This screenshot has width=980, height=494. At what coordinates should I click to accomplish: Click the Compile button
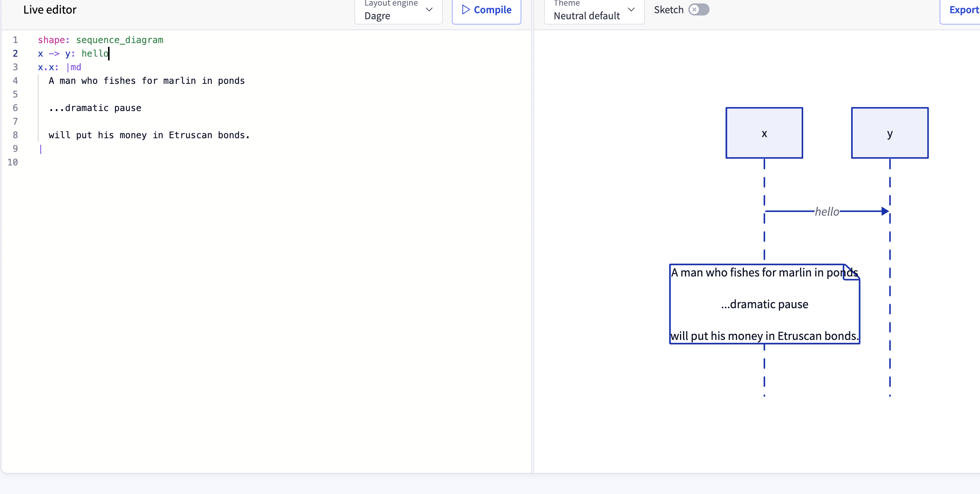[486, 10]
